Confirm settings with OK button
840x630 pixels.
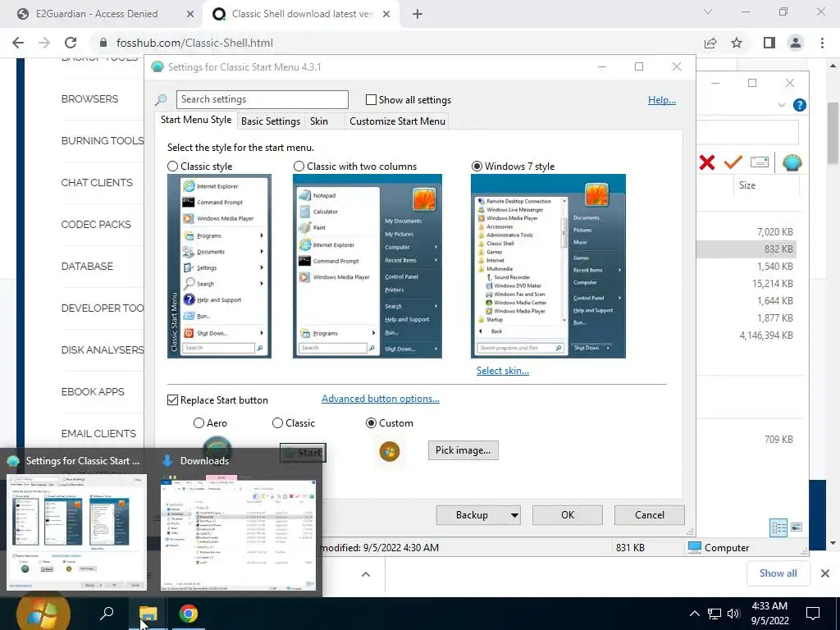click(x=568, y=515)
